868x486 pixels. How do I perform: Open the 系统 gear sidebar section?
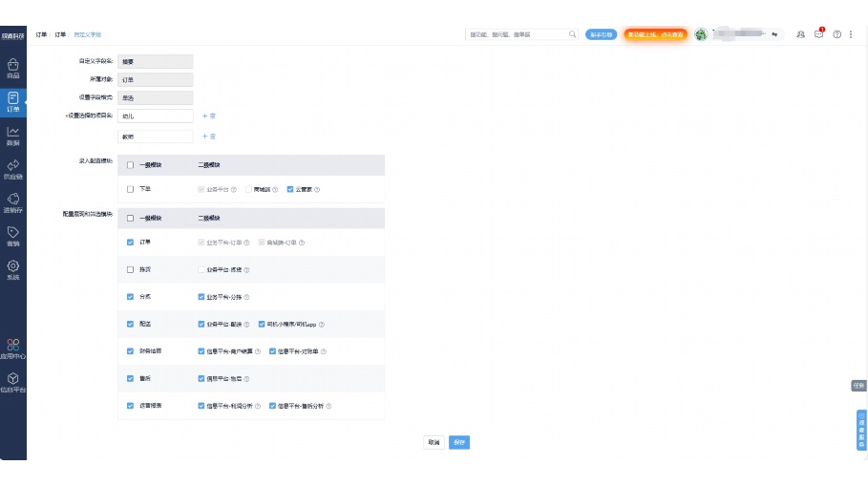pyautogui.click(x=12, y=270)
